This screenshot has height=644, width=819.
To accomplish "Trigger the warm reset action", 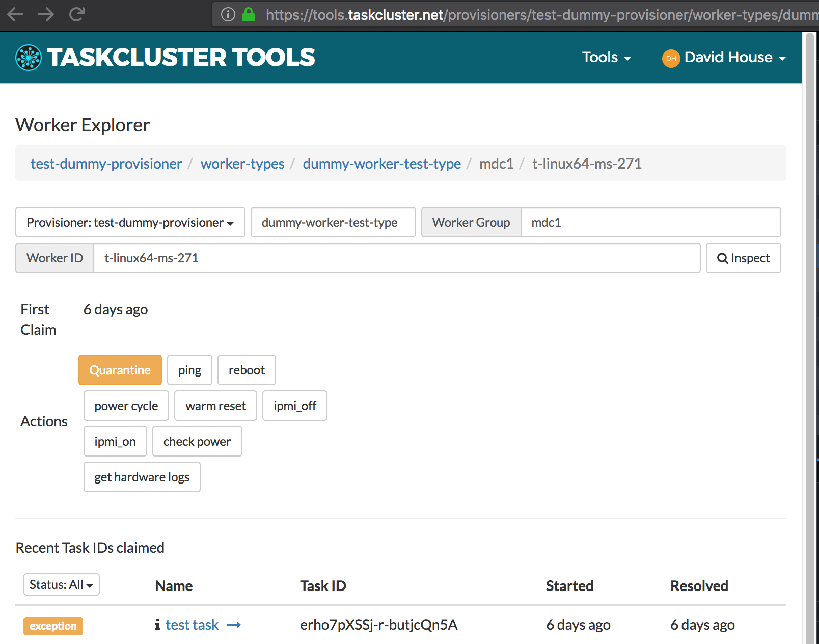I will [x=215, y=406].
